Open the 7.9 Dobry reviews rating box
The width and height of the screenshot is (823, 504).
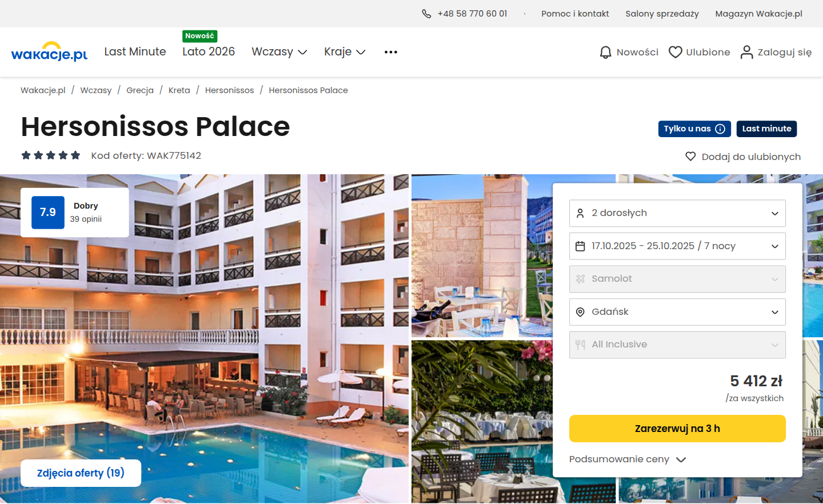coord(75,213)
